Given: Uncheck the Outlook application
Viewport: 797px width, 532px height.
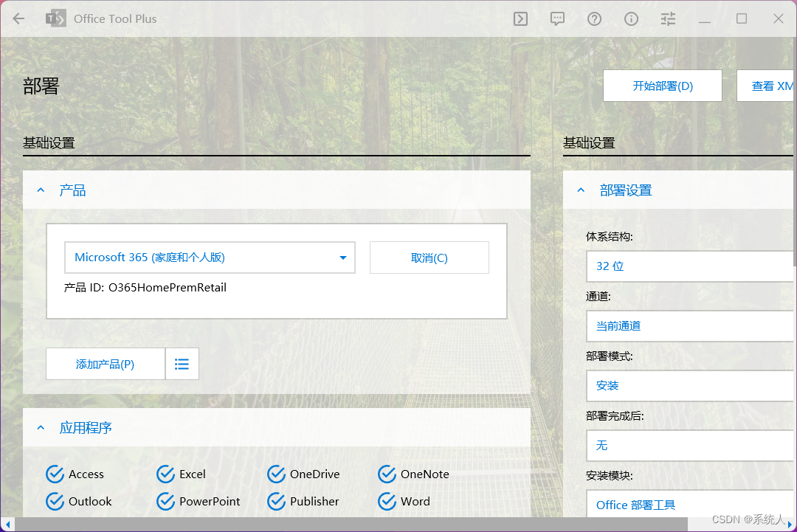Looking at the screenshot, I should (55, 502).
